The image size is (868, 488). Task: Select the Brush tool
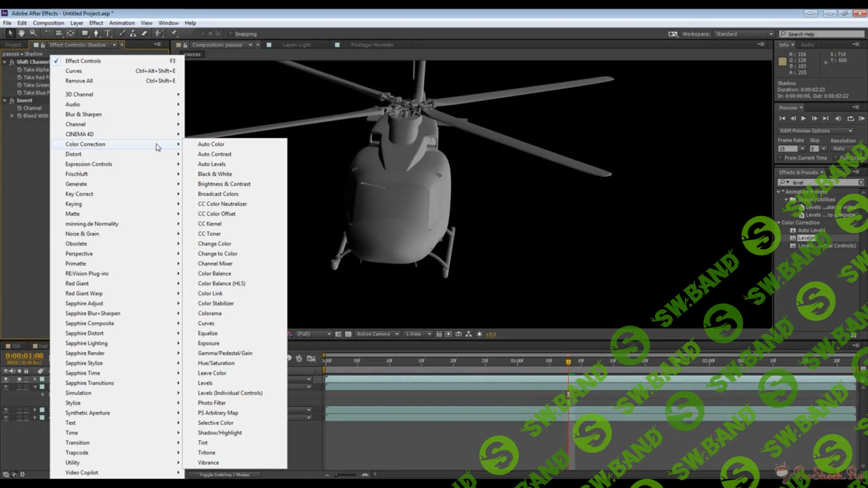[x=123, y=33]
